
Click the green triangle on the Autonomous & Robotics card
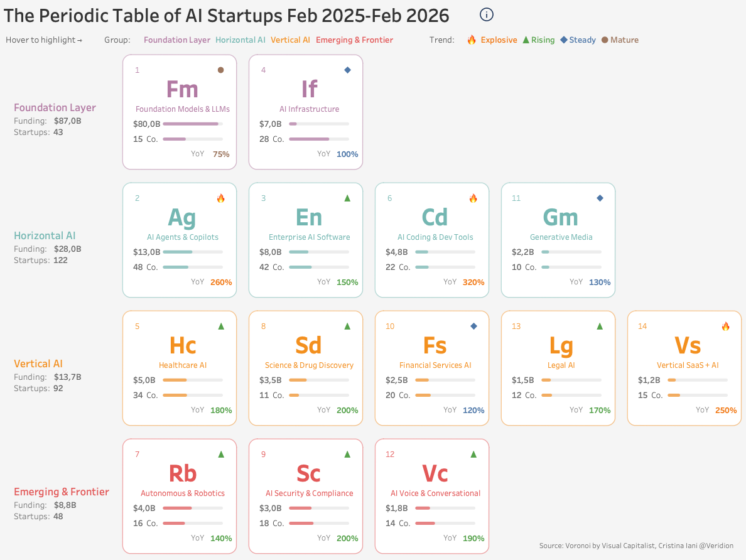click(220, 454)
